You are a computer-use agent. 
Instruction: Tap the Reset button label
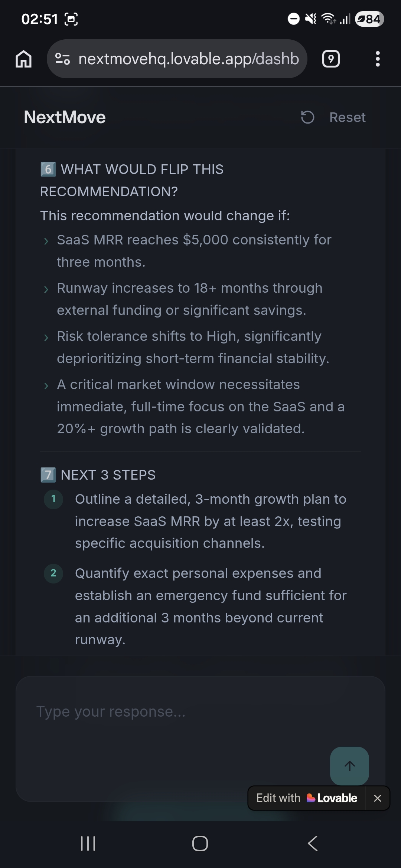point(347,118)
